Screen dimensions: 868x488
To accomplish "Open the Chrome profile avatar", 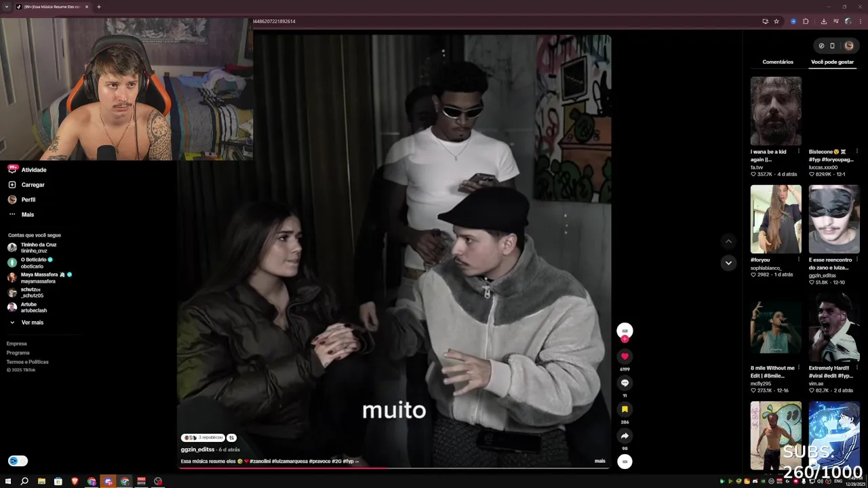I will (848, 22).
